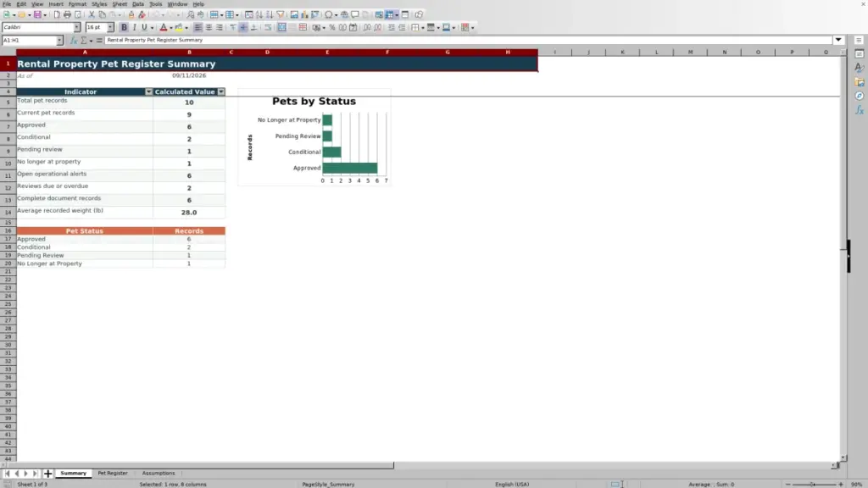Toggle Align Right
The width and height of the screenshot is (868, 488).
[x=220, y=27]
